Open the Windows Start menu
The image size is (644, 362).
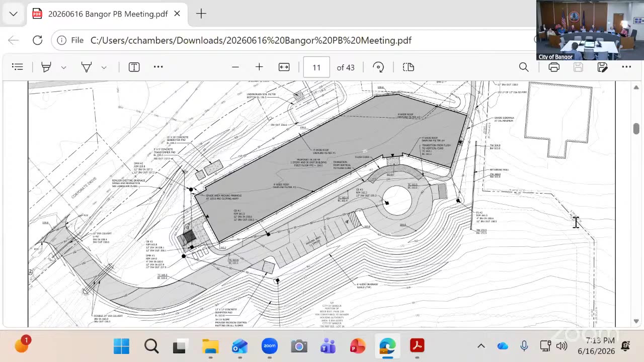tap(121, 346)
